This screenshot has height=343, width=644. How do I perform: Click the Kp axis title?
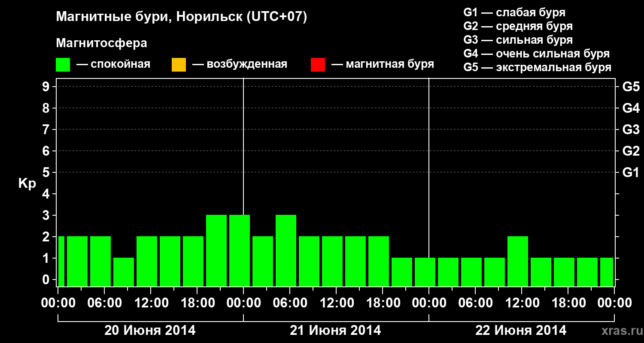(27, 184)
